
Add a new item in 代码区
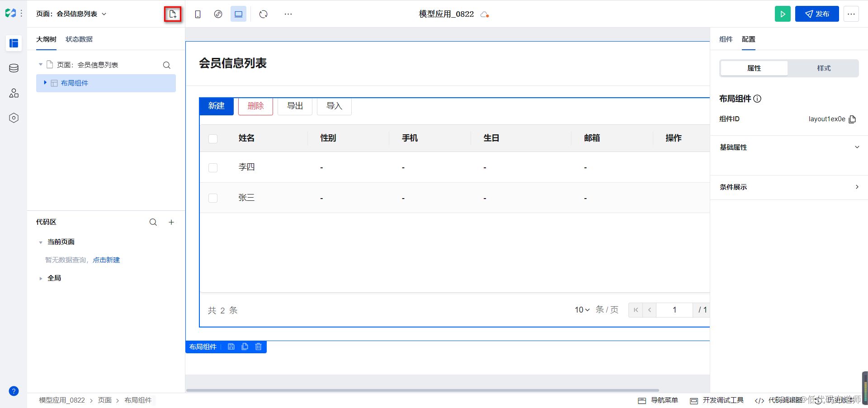coord(171,222)
